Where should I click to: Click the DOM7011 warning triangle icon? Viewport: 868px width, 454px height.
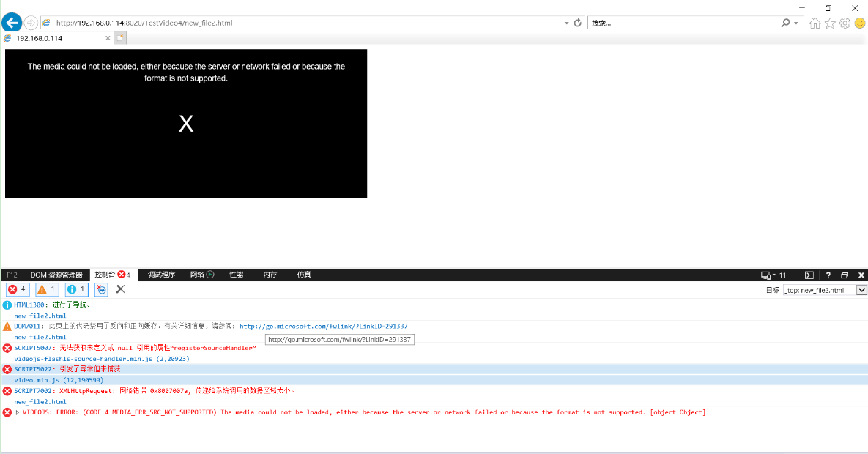7,327
